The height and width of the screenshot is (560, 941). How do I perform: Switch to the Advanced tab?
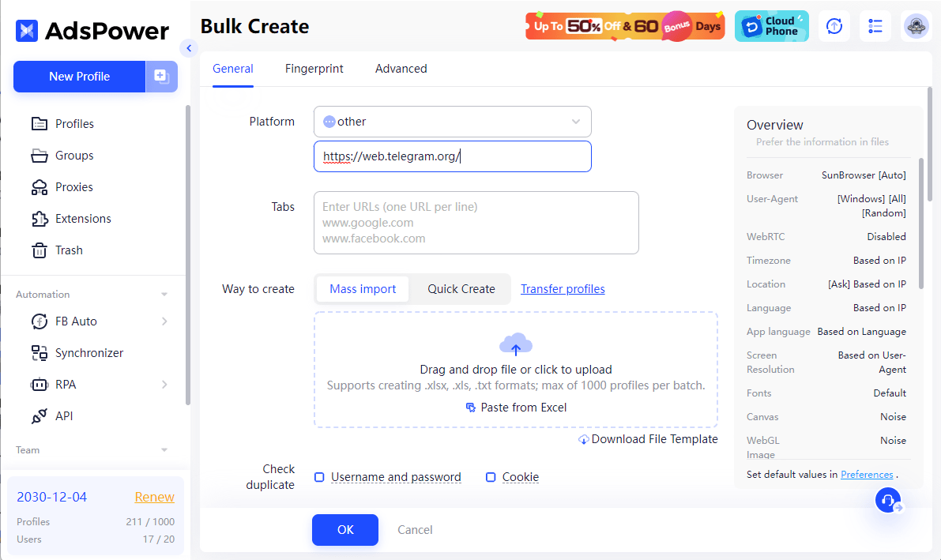[x=401, y=69]
